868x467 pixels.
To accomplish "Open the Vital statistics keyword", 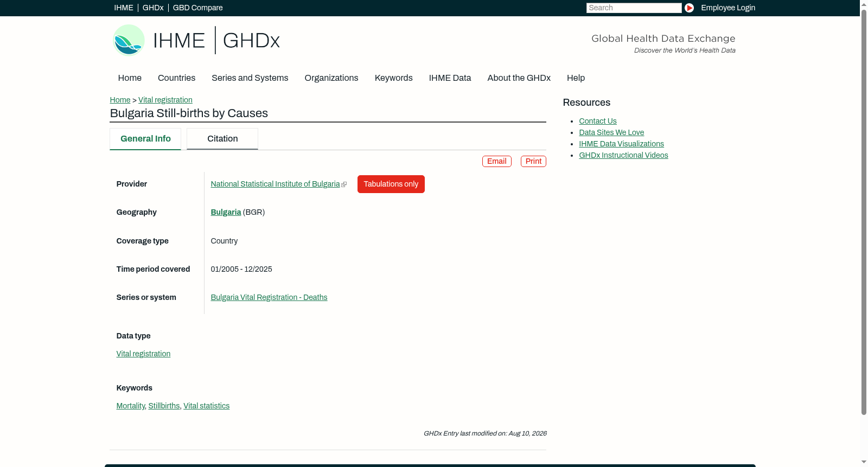I will [206, 406].
